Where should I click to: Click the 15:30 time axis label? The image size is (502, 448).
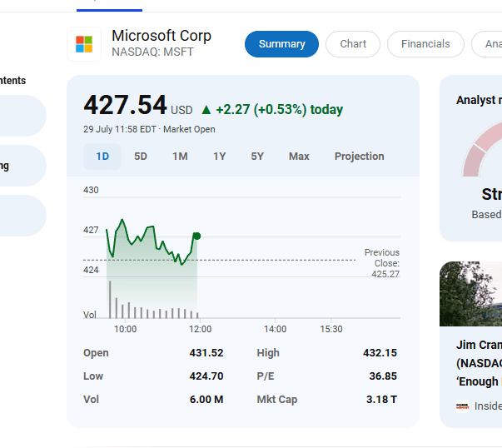[331, 329]
